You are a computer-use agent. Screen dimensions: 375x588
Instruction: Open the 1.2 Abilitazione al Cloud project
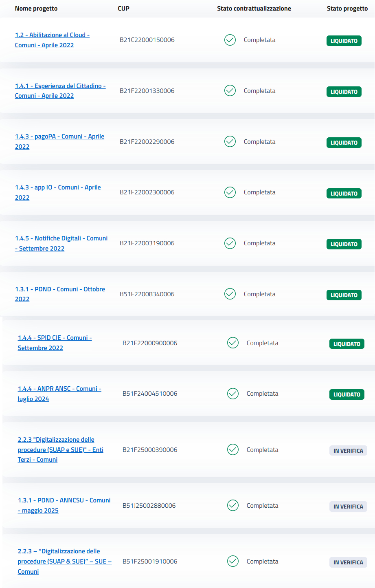coord(52,35)
